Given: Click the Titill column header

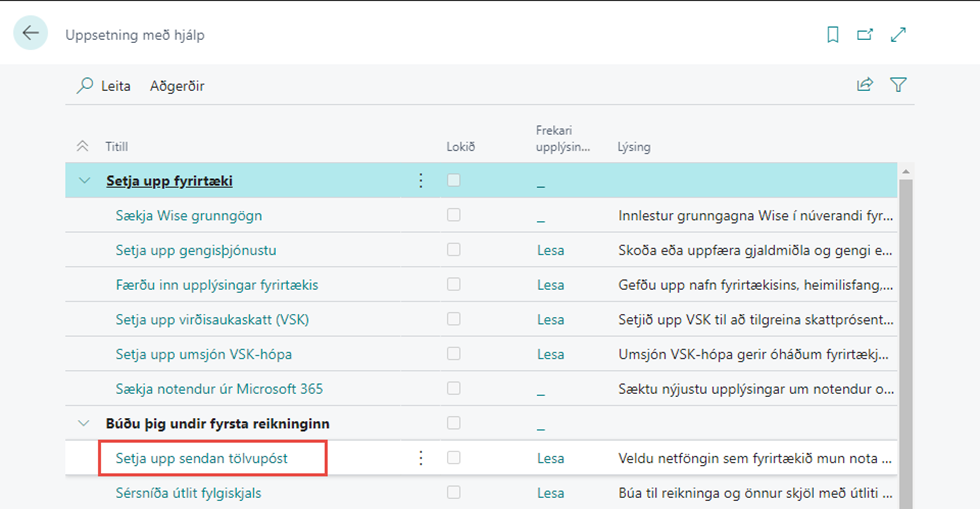Looking at the screenshot, I should 117,147.
